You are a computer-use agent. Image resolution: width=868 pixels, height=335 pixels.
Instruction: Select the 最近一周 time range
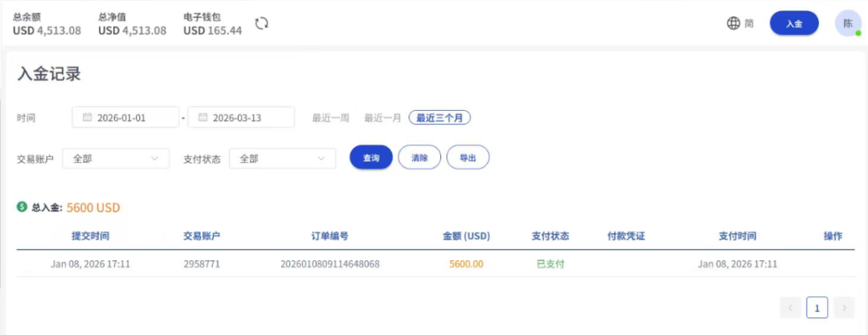click(x=331, y=117)
